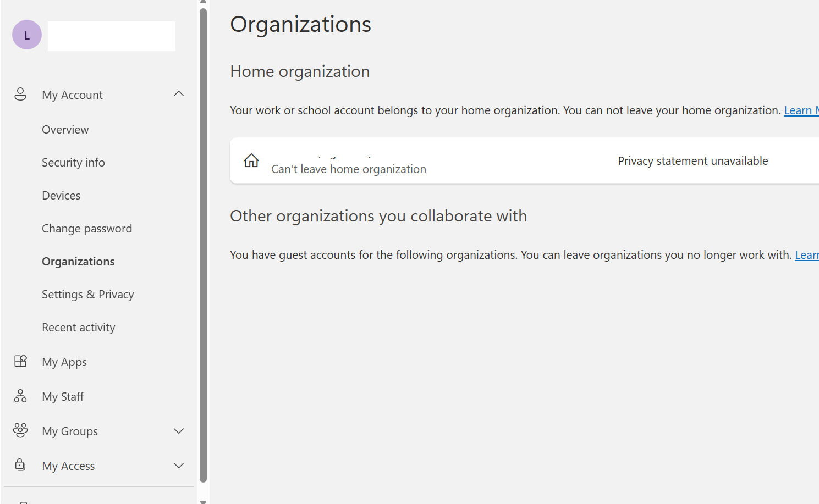Screen dimensions: 819x504
Task: Click the 'Can't leave home organization' text
Action: click(x=349, y=169)
